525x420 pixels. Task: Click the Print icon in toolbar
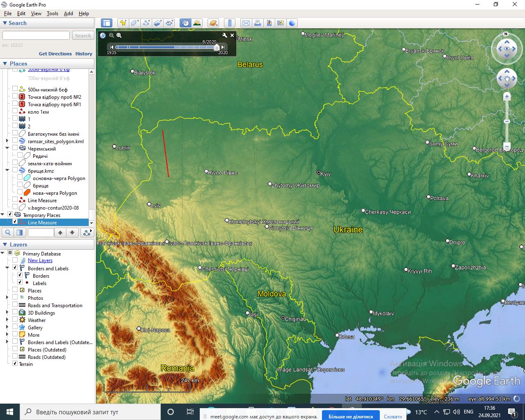[x=257, y=23]
